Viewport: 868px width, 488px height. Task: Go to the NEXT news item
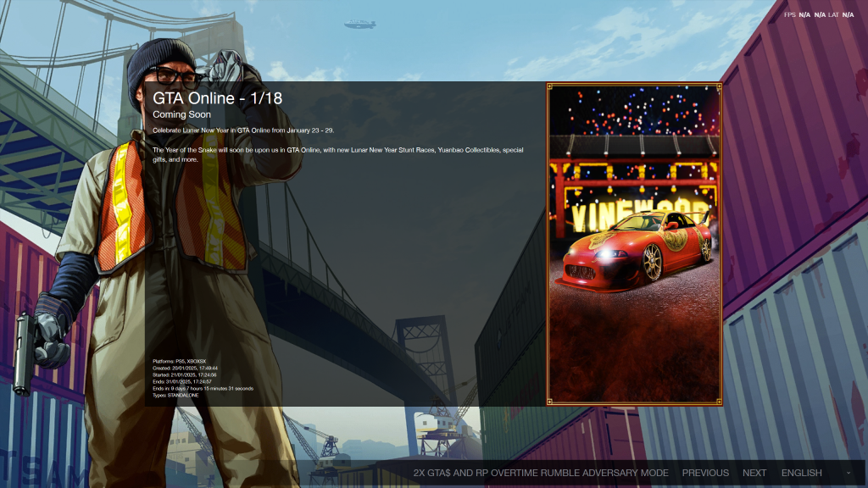[754, 473]
